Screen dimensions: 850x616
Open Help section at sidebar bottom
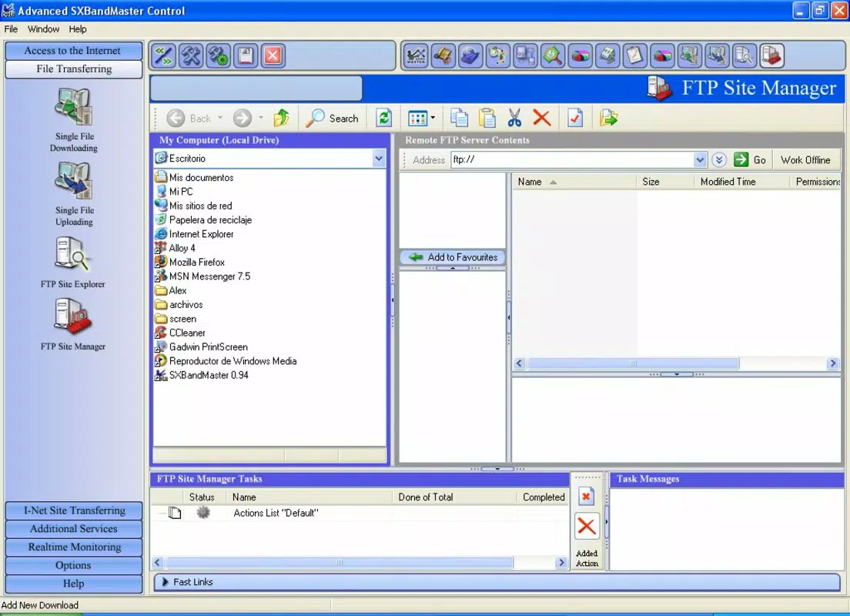[74, 584]
